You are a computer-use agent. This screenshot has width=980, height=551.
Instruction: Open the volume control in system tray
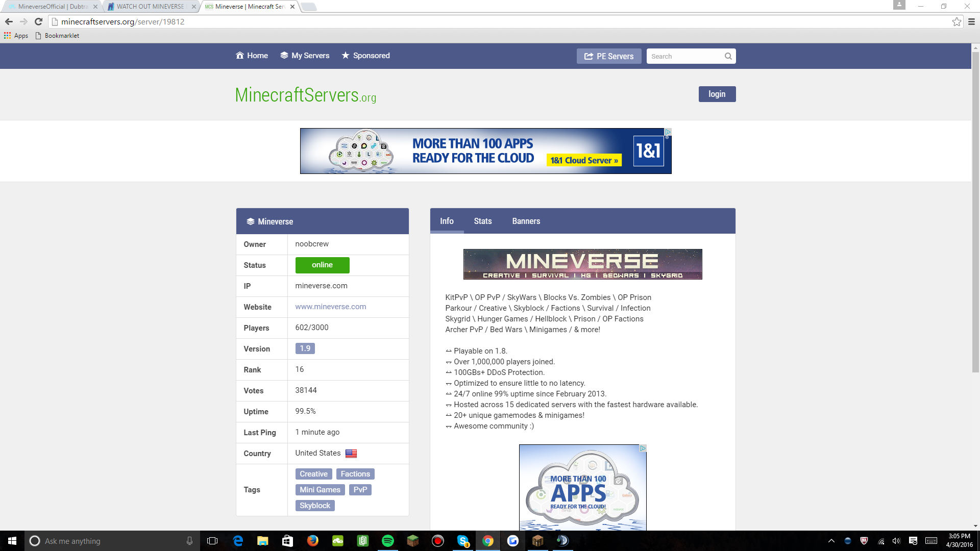(x=896, y=541)
